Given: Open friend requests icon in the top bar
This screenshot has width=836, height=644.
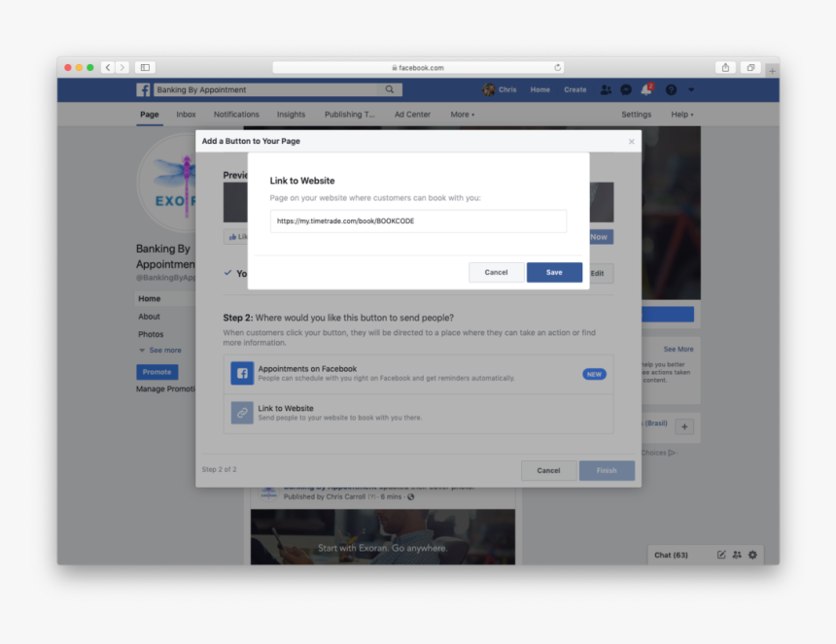Looking at the screenshot, I should (x=605, y=88).
